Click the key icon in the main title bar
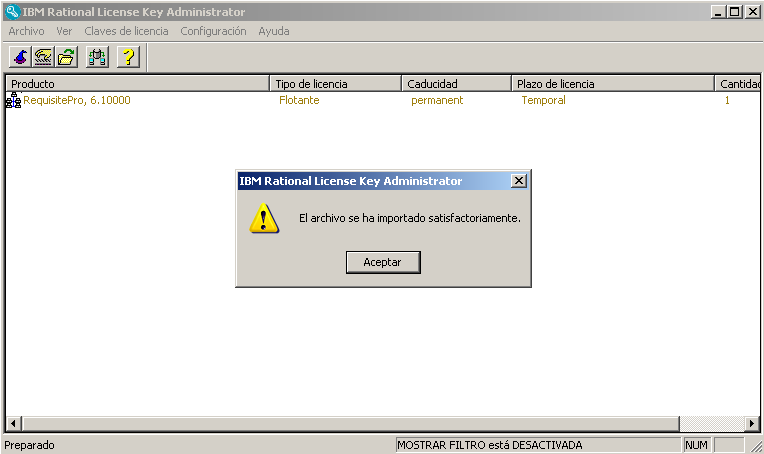 tap(13, 12)
